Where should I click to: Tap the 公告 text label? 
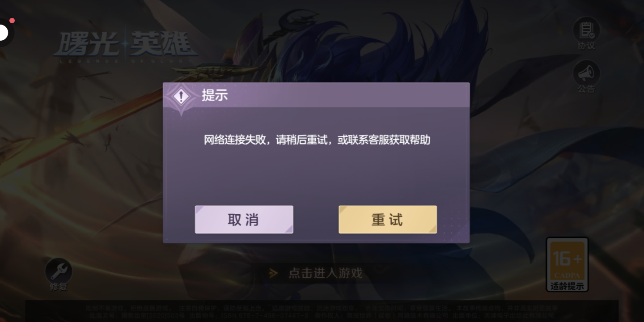point(586,89)
